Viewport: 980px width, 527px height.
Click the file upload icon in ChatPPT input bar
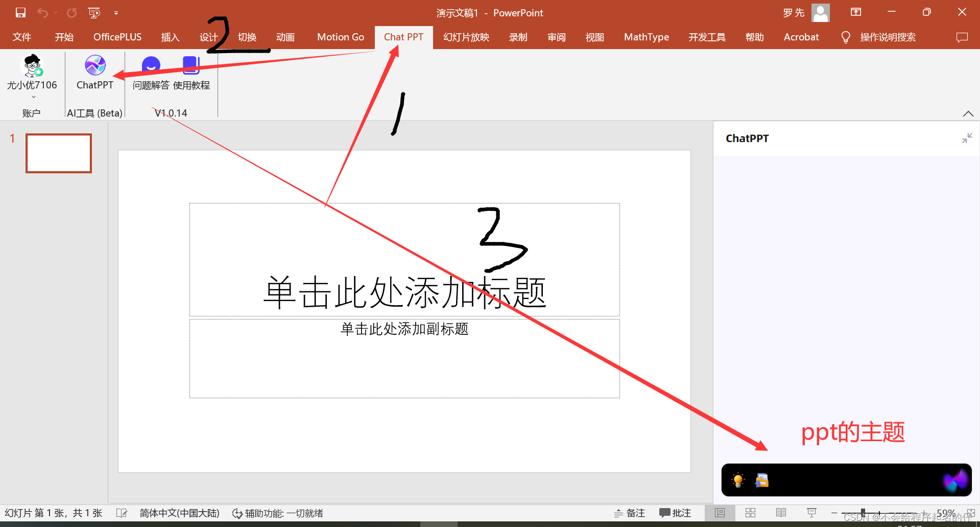click(762, 480)
